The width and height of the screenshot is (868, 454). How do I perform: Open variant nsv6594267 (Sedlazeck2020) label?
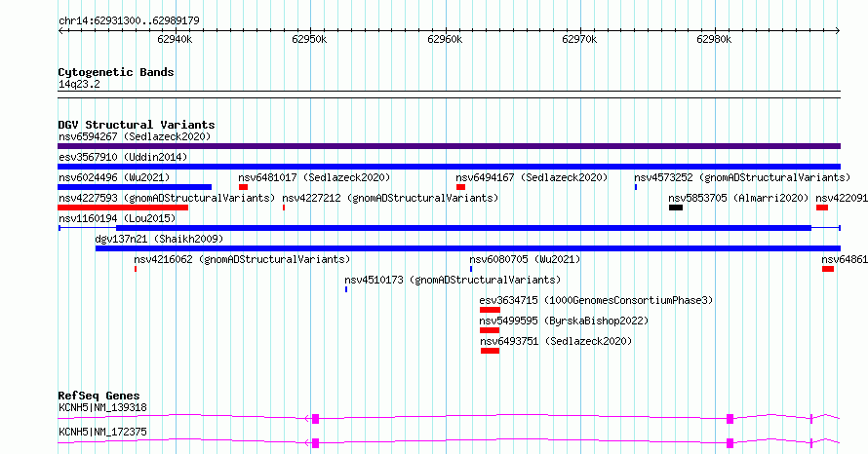pos(135,136)
